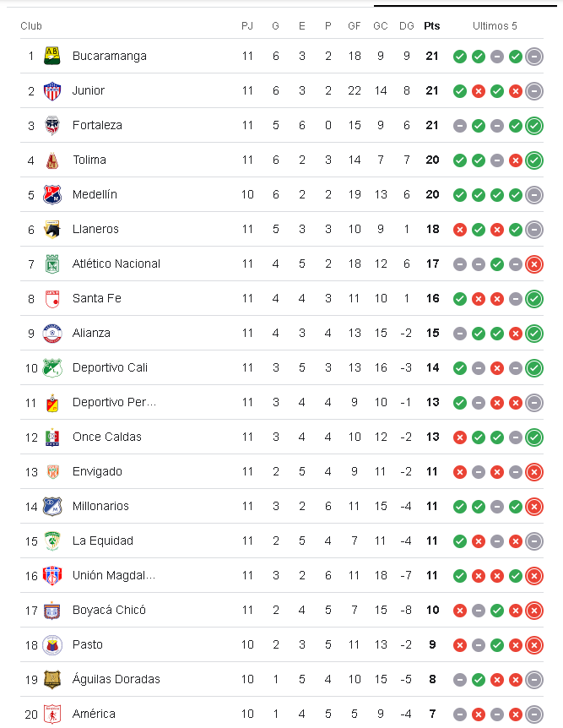Open the Llaneros team link
Viewport: 563px width, 728px height.
[95, 229]
